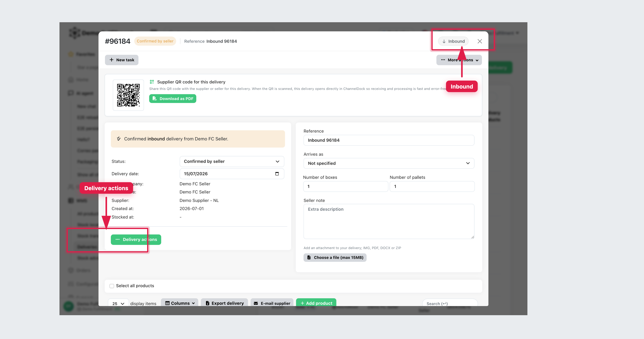Click the Created at value 2026-07-01

(192, 209)
